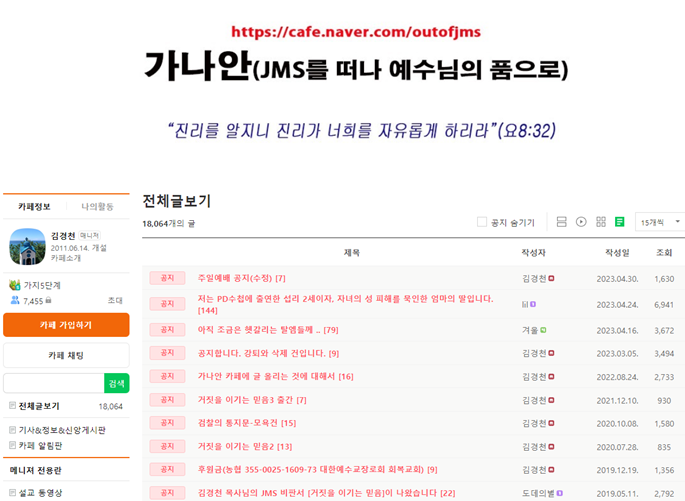685x501 pixels.
Task: Click author name 겨울
Action: pos(530,330)
